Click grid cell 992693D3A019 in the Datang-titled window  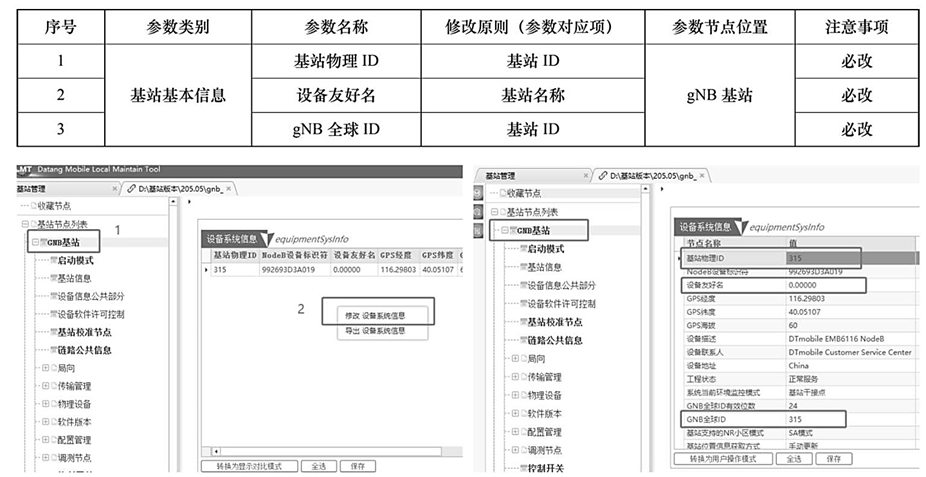click(294, 269)
